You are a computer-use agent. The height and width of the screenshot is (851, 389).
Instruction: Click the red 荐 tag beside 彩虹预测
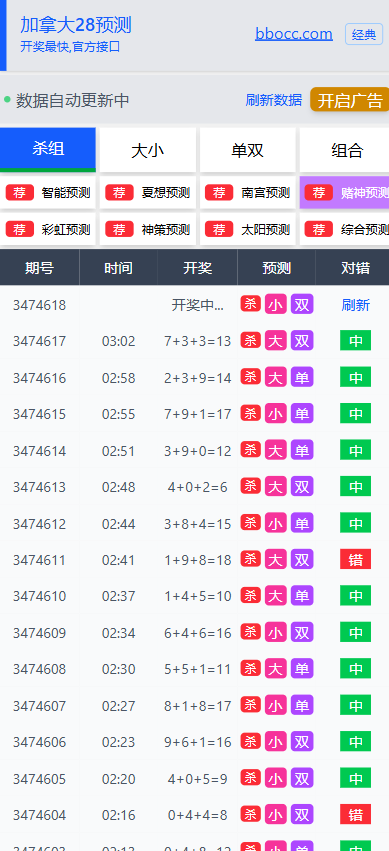[x=20, y=229]
